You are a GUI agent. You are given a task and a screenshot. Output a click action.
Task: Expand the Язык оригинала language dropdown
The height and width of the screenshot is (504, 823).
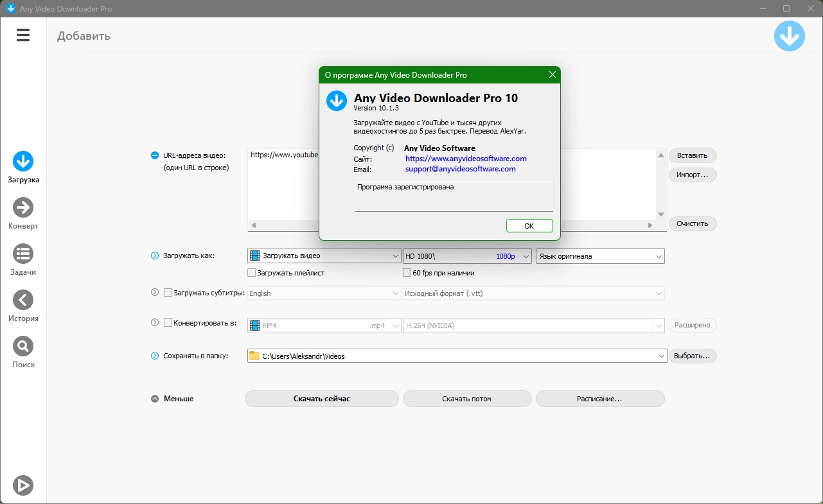[600, 256]
